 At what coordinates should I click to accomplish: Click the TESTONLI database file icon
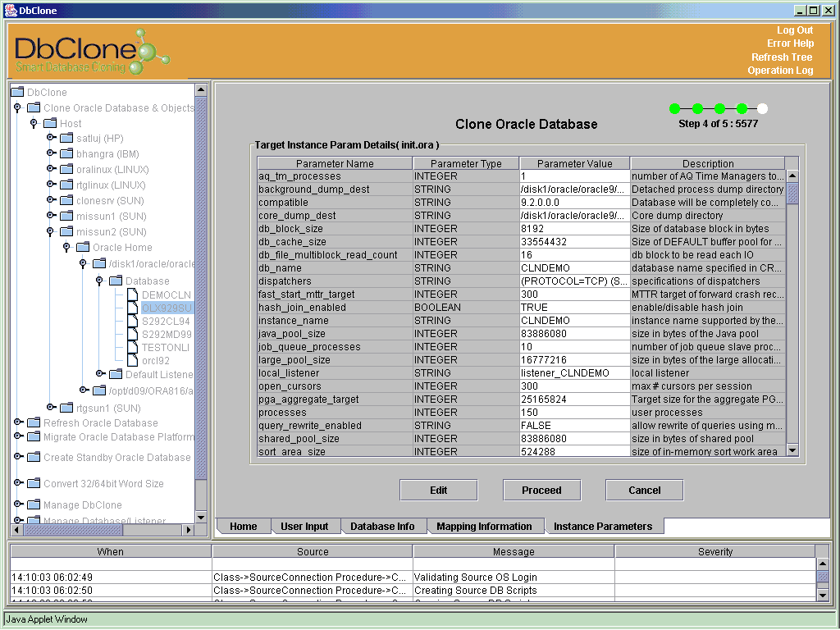[132, 347]
